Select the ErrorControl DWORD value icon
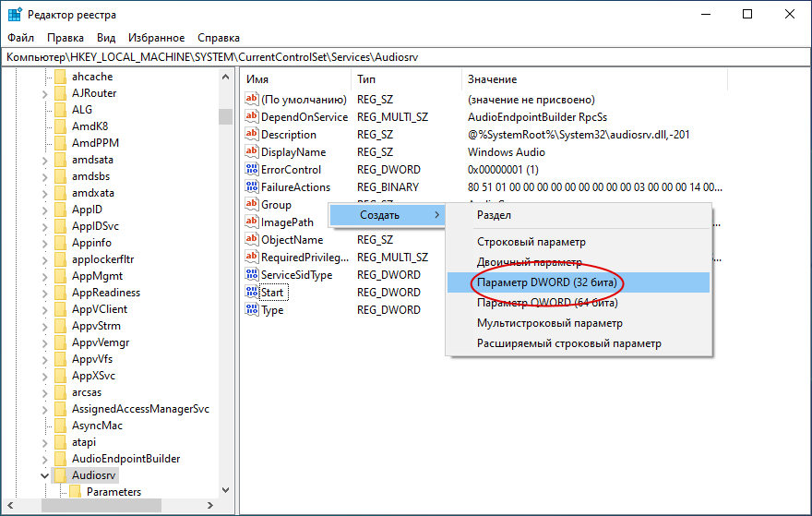 [252, 169]
